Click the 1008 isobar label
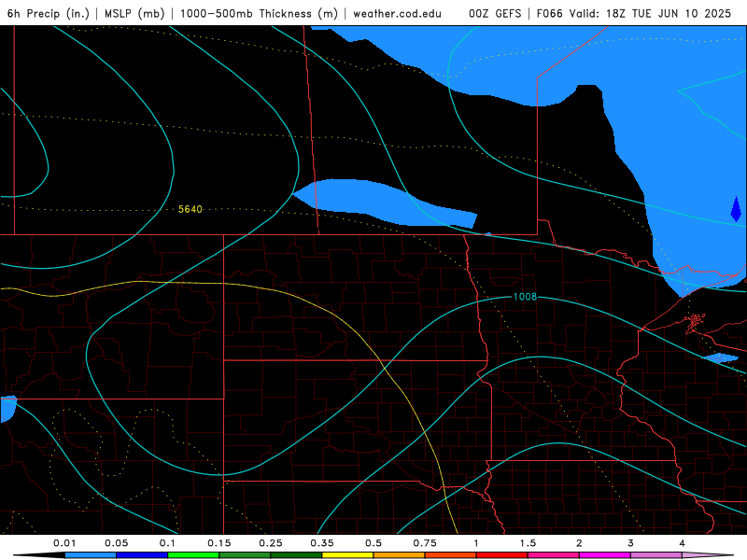The image size is (747, 560). point(525,297)
